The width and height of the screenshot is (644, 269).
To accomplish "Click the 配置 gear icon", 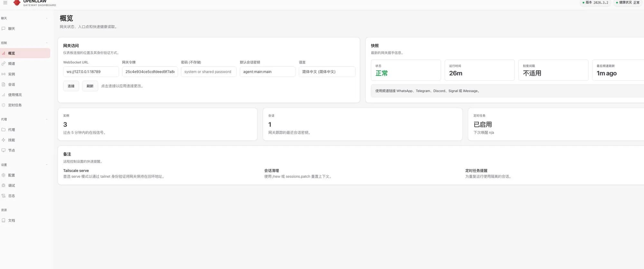I will click(4, 175).
